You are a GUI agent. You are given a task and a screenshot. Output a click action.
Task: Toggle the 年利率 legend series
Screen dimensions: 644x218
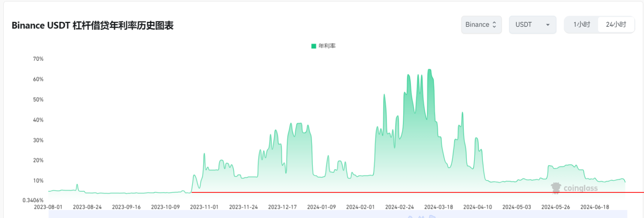[323, 46]
